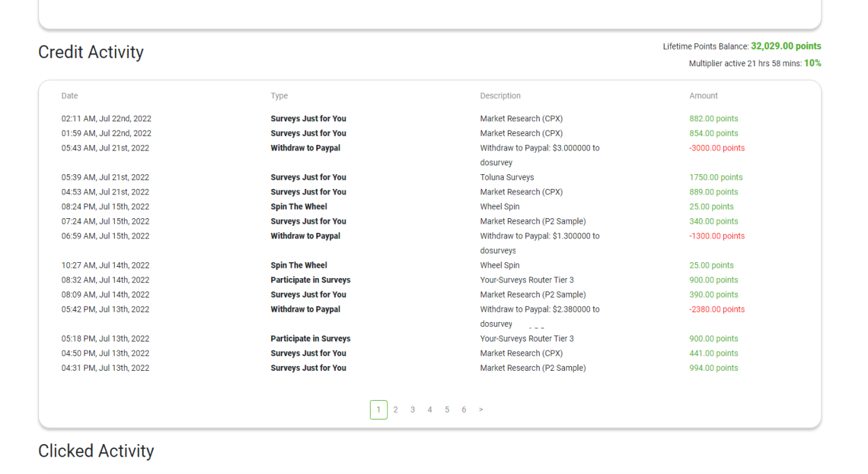Click the 994.00 points amount
868x474 pixels.
(x=714, y=367)
